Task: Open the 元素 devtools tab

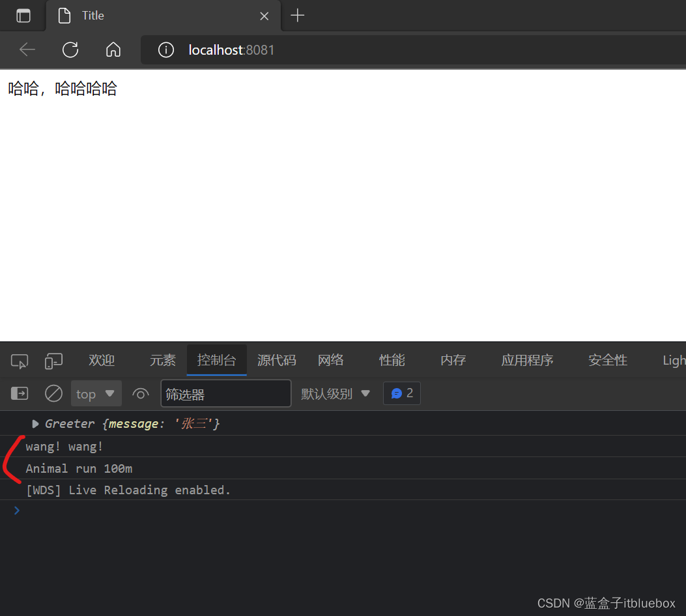Action: click(163, 360)
